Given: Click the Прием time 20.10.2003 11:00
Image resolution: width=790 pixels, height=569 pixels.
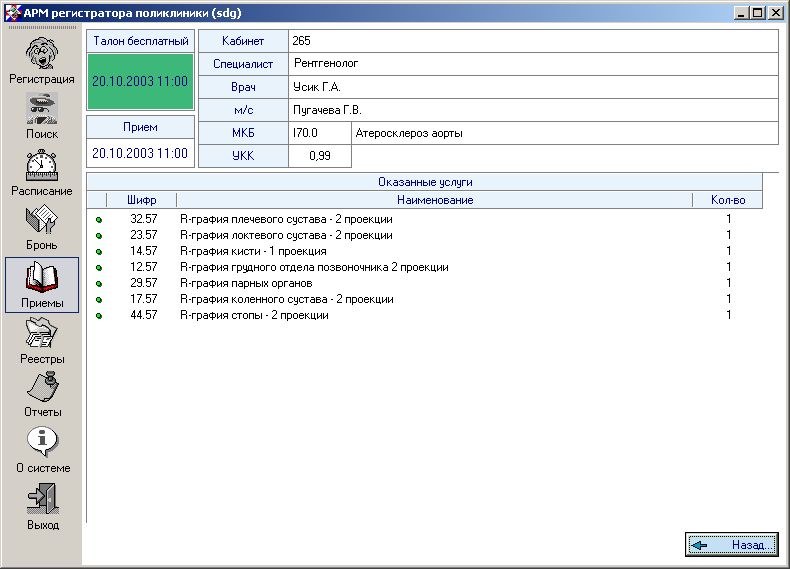Looking at the screenshot, I should click(140, 153).
